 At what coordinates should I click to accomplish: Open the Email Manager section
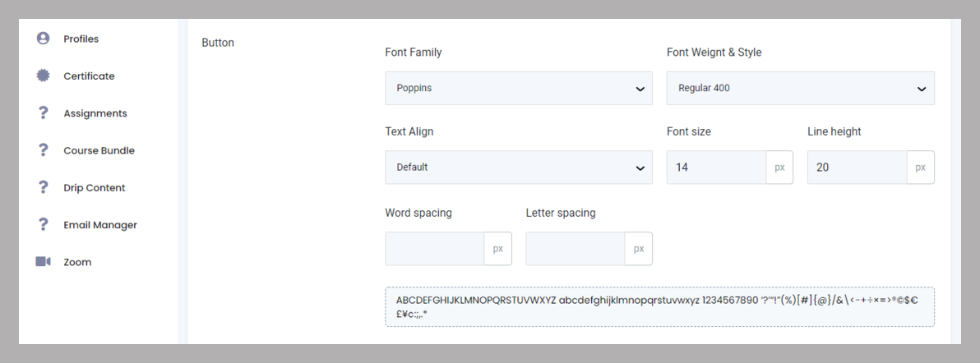click(99, 224)
